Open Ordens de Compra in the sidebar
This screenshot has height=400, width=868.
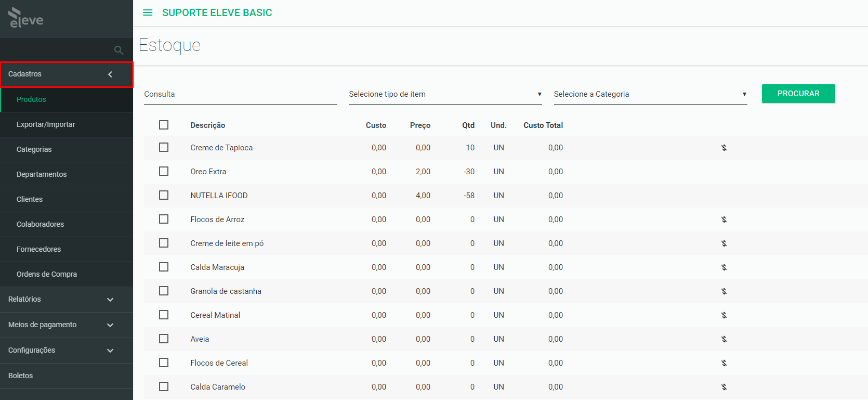67,274
